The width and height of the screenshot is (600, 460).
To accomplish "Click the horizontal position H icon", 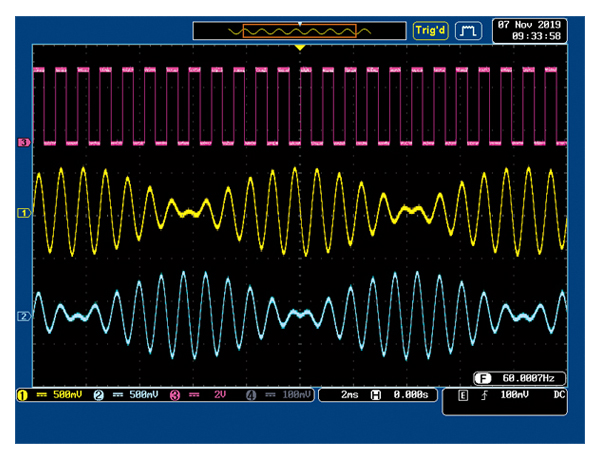I will coord(376,396).
